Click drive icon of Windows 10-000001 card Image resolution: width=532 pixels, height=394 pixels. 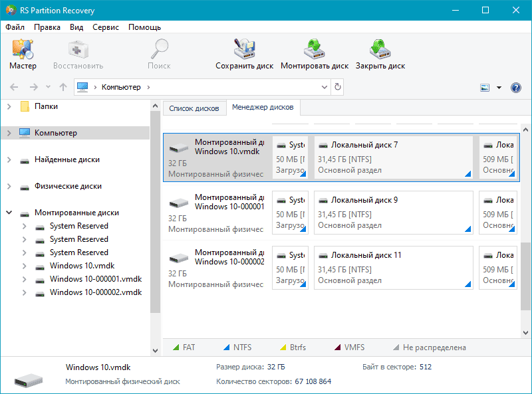pos(179,203)
